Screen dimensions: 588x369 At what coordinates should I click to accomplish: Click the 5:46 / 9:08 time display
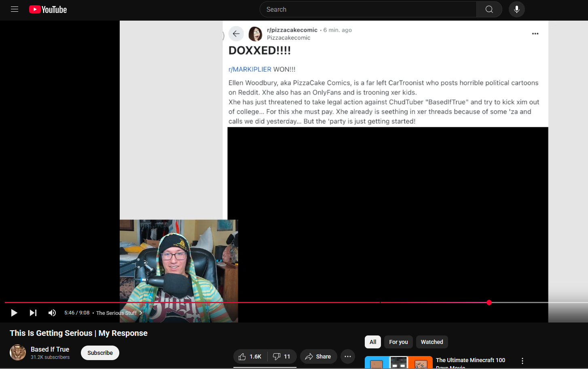[77, 313]
